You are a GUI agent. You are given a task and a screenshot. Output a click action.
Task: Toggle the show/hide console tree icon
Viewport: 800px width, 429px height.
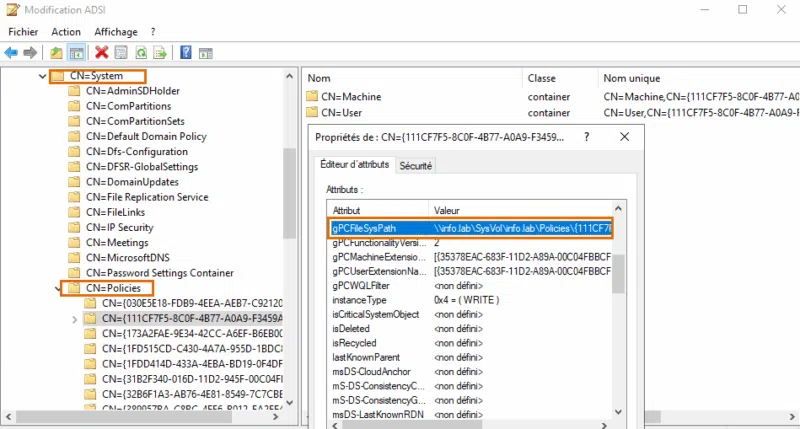[x=76, y=52]
